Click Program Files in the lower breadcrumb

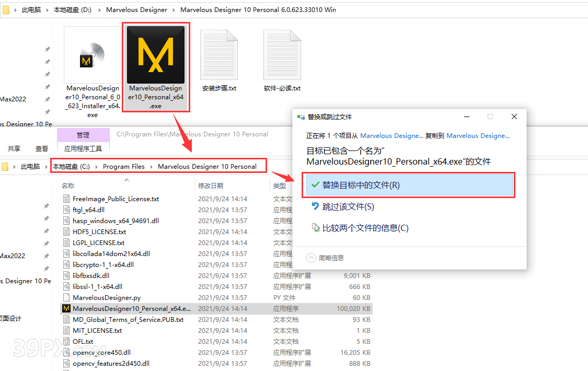124,166
